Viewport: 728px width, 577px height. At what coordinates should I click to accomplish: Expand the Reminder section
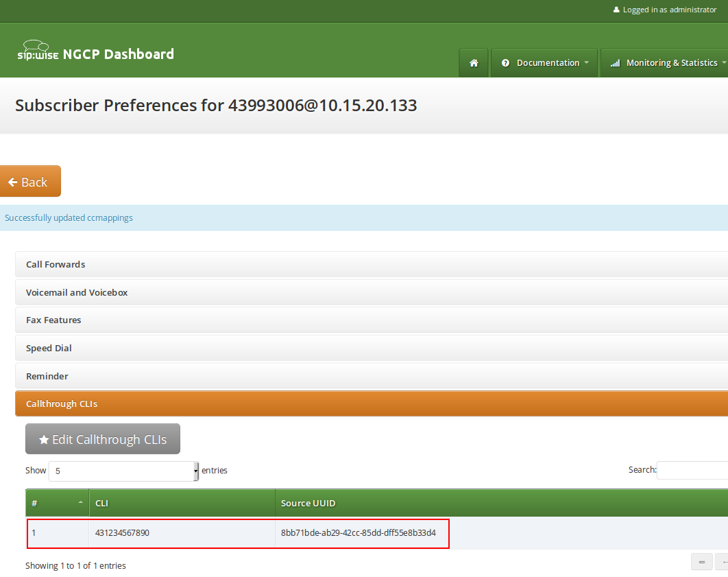[47, 377]
